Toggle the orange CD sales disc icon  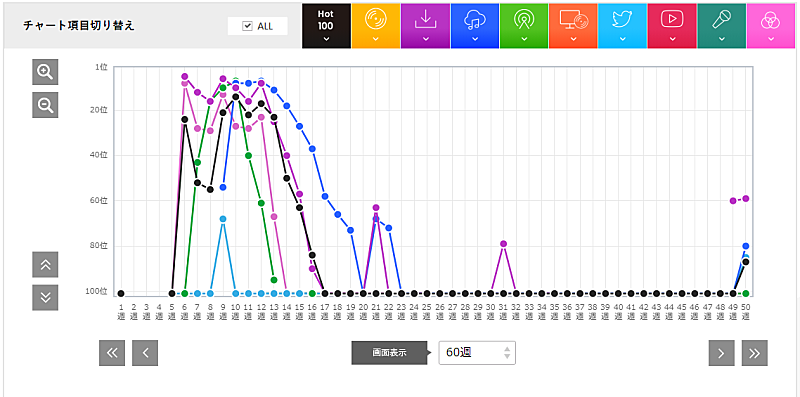click(376, 26)
